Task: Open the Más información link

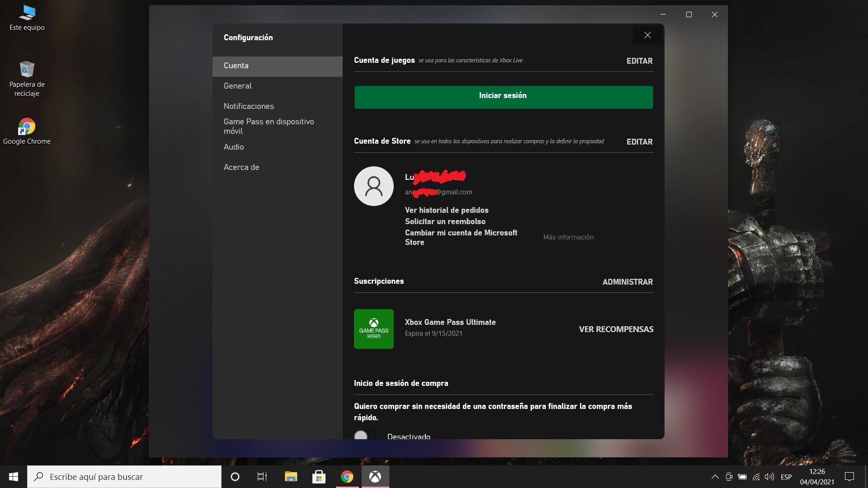Action: pyautogui.click(x=568, y=237)
